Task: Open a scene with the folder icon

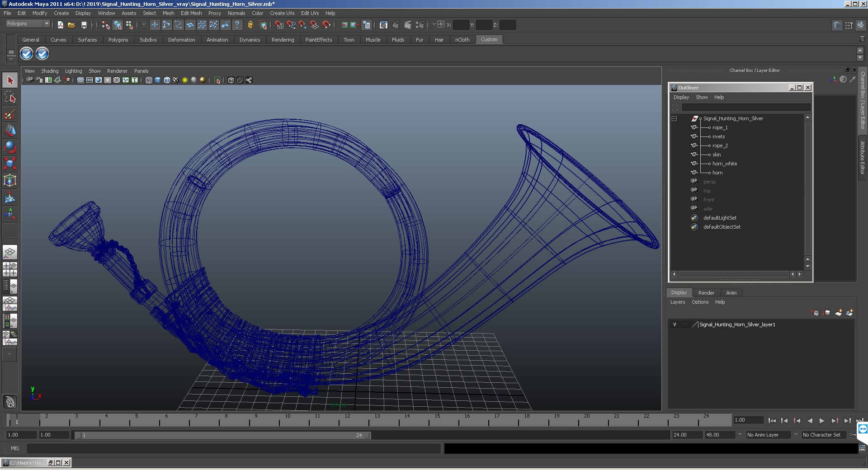Action: point(71,25)
